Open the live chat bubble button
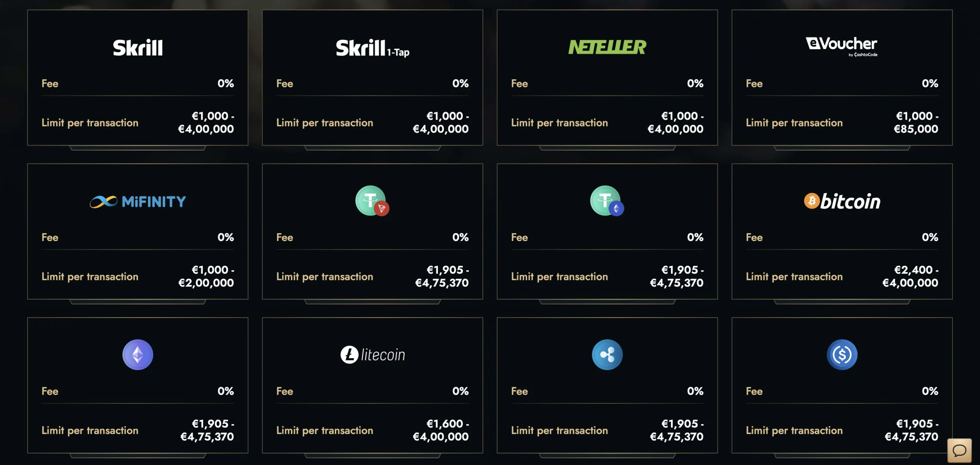 point(959,450)
